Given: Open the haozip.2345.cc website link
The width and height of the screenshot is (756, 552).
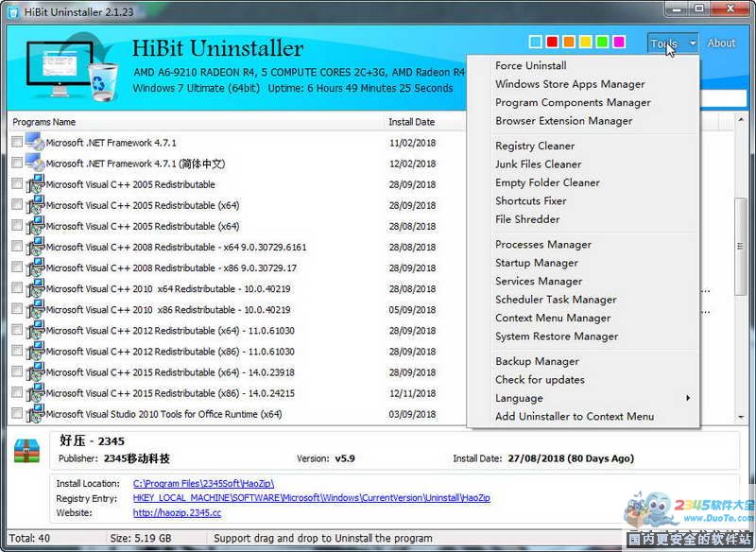Looking at the screenshot, I should 177,512.
